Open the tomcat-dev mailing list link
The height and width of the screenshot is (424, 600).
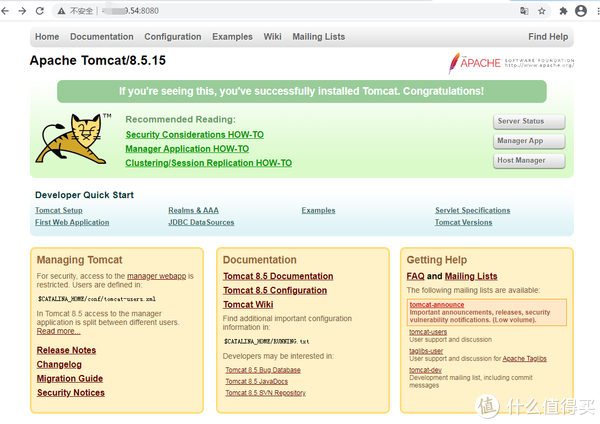[x=425, y=370]
